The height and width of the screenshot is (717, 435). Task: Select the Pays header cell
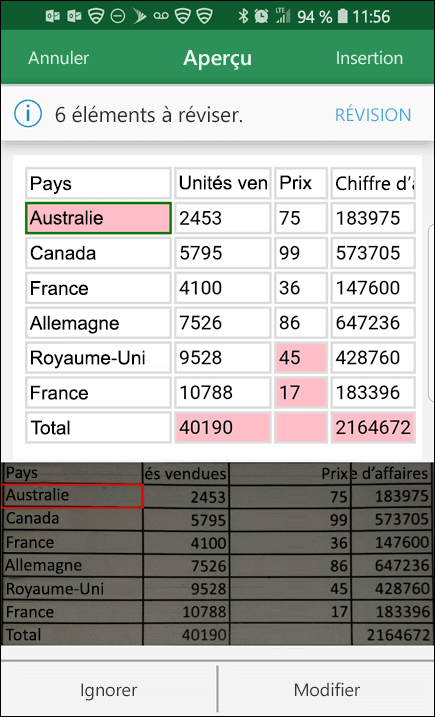click(98, 183)
